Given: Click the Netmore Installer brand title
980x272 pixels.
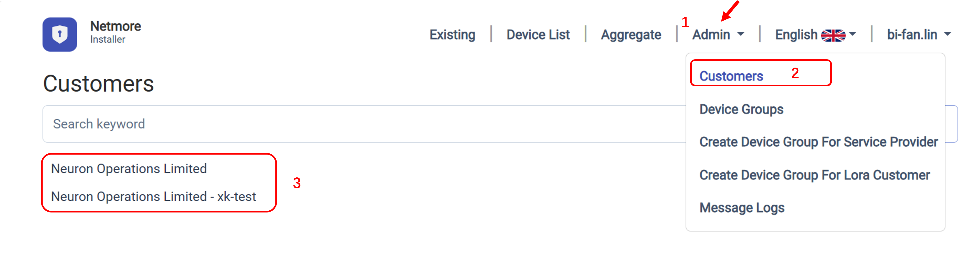Looking at the screenshot, I should coord(115,32).
